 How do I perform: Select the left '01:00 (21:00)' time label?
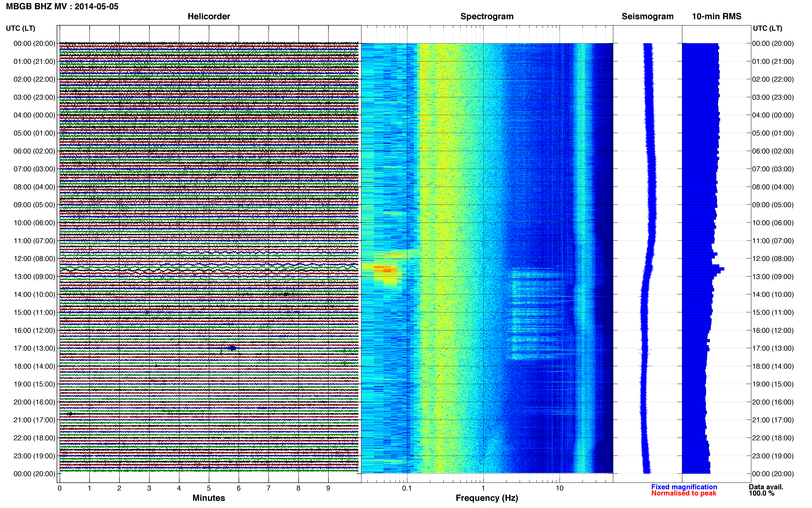[x=34, y=62]
